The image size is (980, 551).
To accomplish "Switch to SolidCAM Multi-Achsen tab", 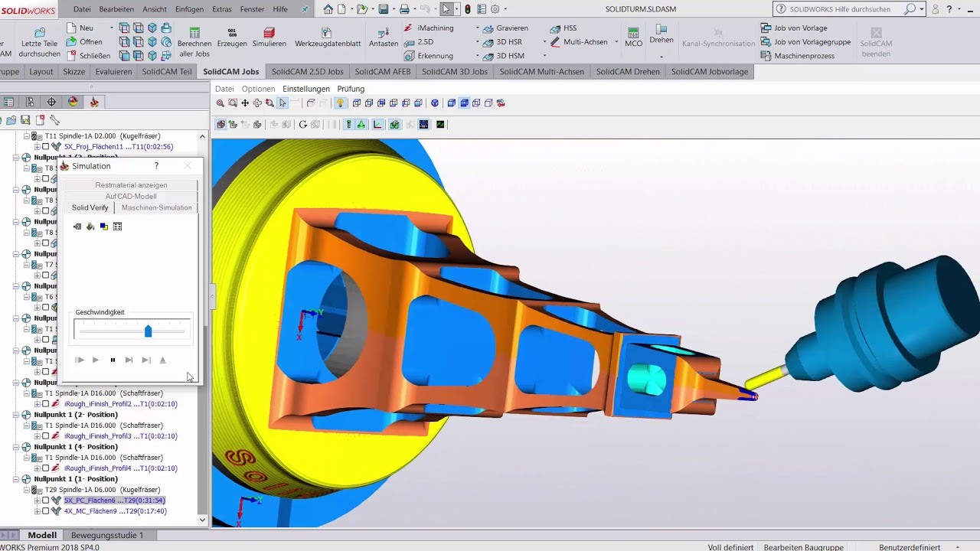I will click(542, 72).
